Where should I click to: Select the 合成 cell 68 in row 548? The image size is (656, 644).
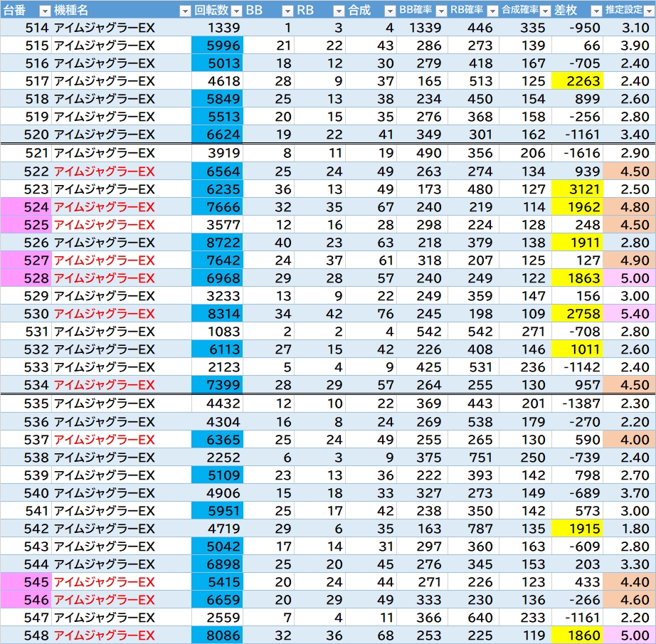pos(371,635)
